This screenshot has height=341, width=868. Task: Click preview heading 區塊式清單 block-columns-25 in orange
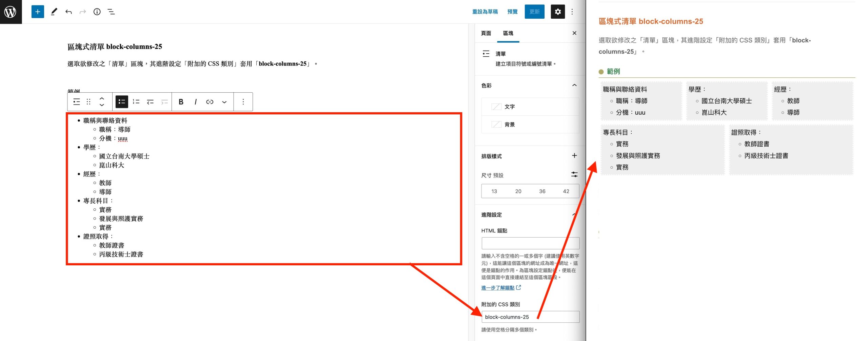[x=651, y=21]
